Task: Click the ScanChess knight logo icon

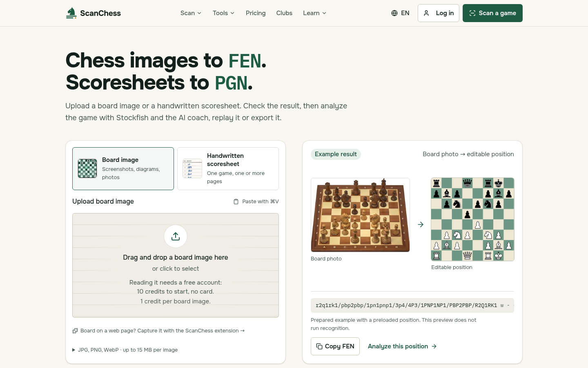Action: [x=71, y=13]
